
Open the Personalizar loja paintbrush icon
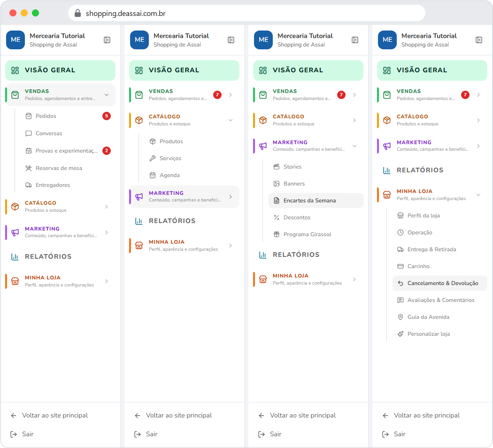(x=400, y=334)
